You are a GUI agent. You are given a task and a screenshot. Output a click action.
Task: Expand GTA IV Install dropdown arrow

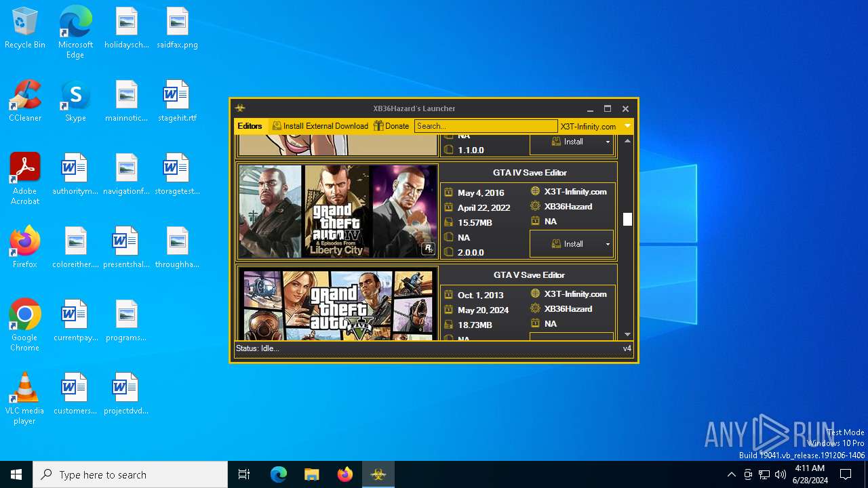coord(608,244)
